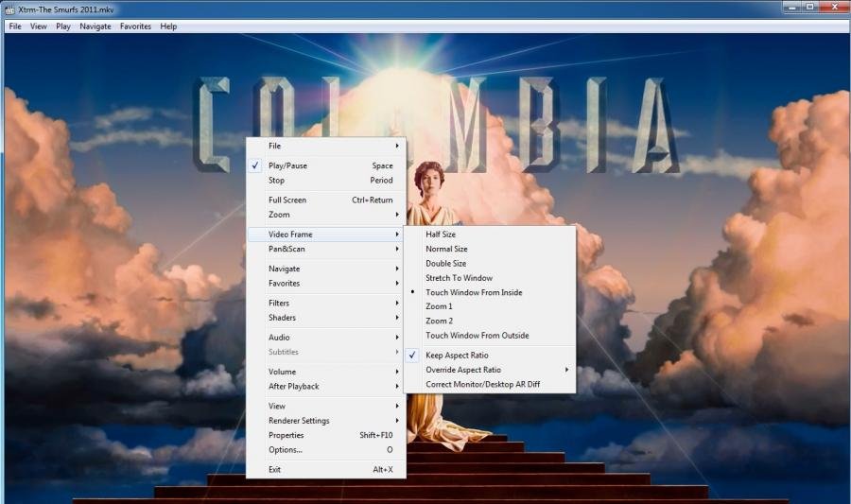The height and width of the screenshot is (504, 851).
Task: Expand the Filters submenu
Action: (325, 303)
